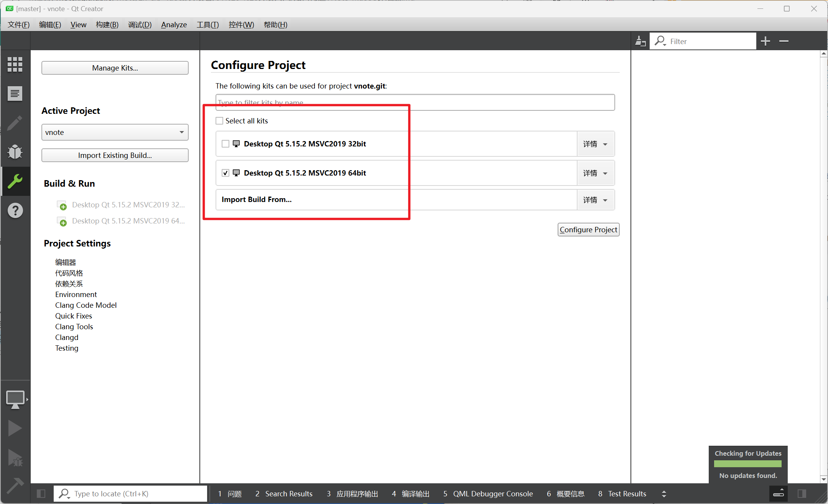The width and height of the screenshot is (828, 504).
Task: Open Design mode pencil icon
Action: click(x=15, y=123)
